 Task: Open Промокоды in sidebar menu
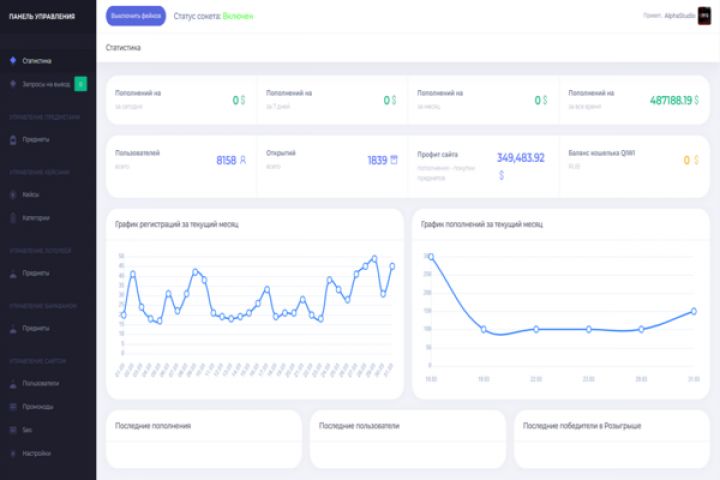pos(48,407)
